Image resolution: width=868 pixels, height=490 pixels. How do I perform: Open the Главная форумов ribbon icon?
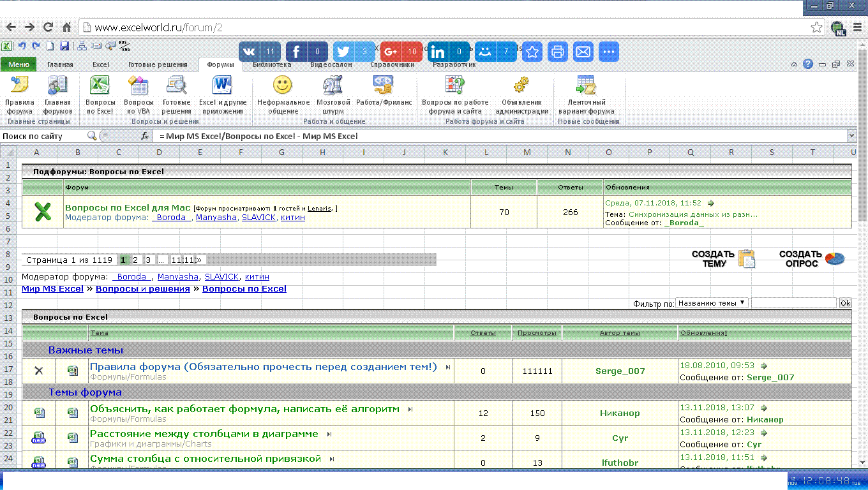click(57, 85)
